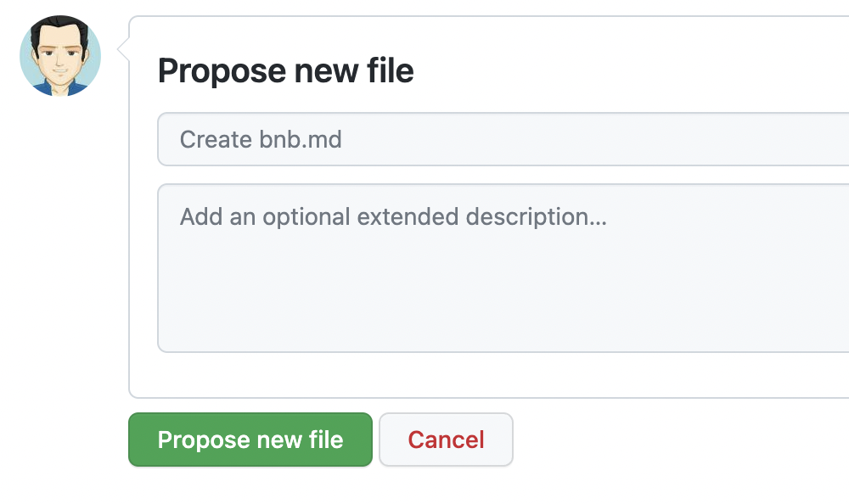Click the 'Create bnb.md' placeholder text
The height and width of the screenshot is (504, 849).
click(261, 140)
